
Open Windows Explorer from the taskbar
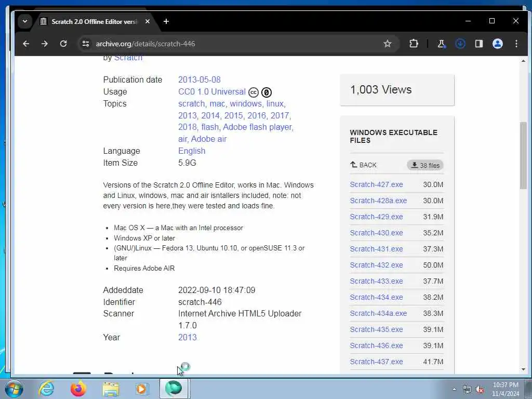coord(111,389)
